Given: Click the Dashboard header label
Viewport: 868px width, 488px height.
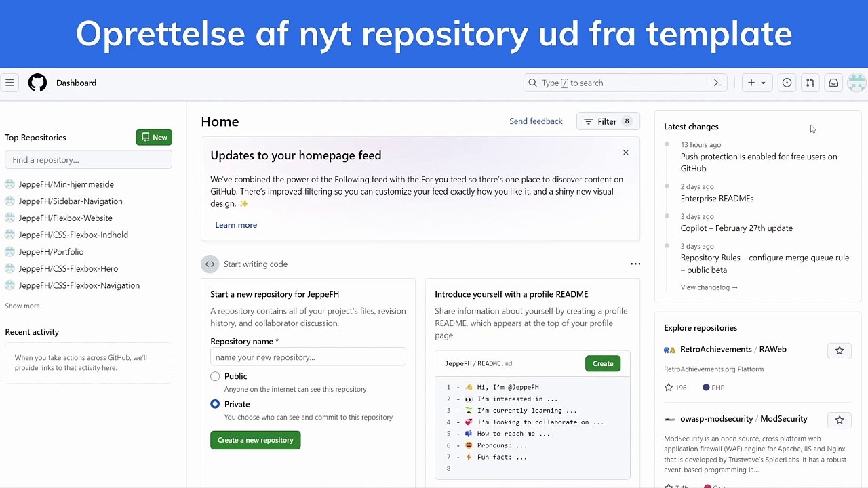Looking at the screenshot, I should (76, 83).
